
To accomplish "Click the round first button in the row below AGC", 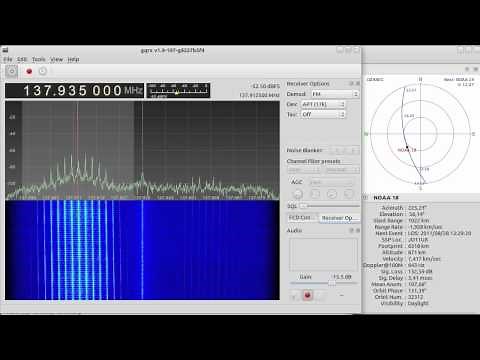I will [x=298, y=194].
